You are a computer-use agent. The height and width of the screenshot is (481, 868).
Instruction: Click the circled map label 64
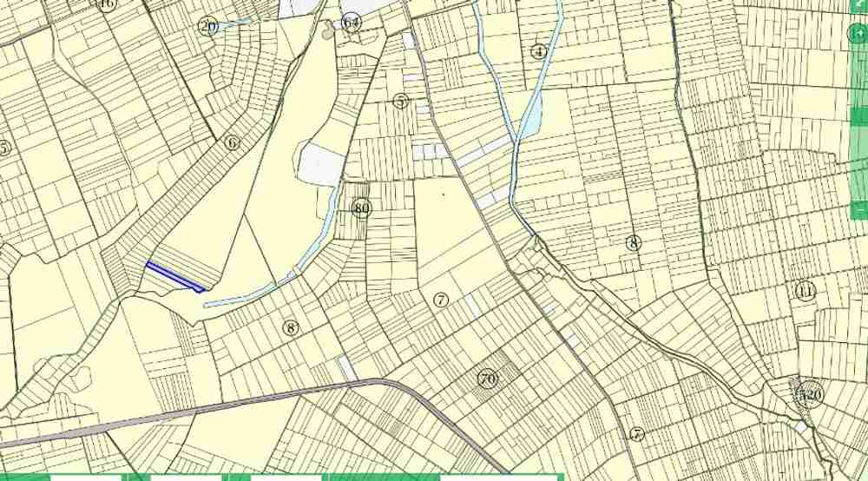351,23
